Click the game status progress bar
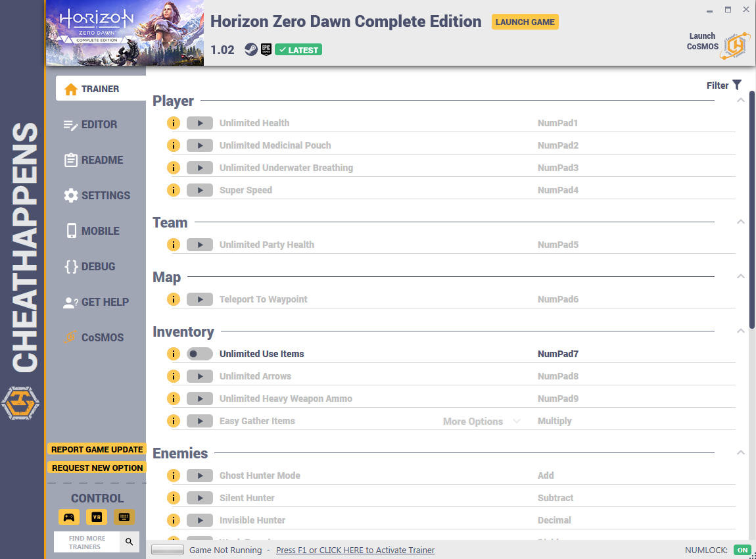The width and height of the screenshot is (756, 559). [x=167, y=549]
